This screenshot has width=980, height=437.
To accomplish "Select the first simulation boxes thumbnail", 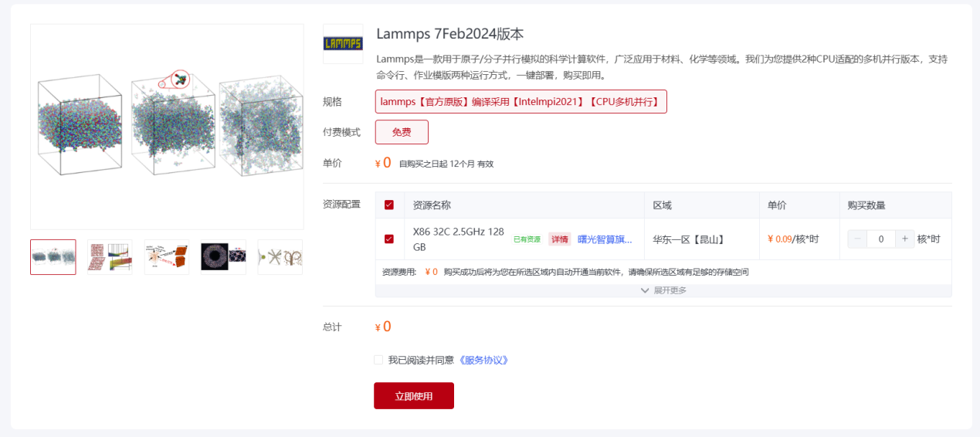I will pyautogui.click(x=53, y=257).
